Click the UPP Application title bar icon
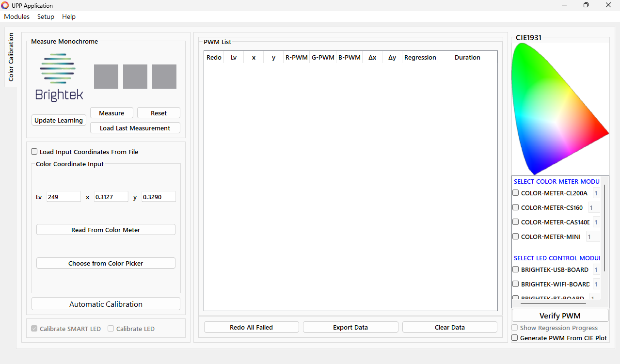The image size is (620, 364). coord(5,5)
